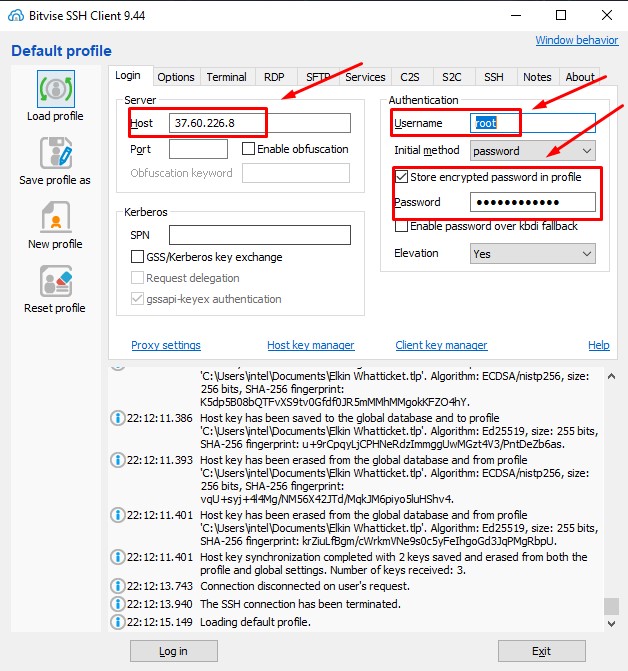Screen dimensions: 628x671
Task: Toggle GSS/Kerberos key exchange checkbox
Action: pos(138,257)
